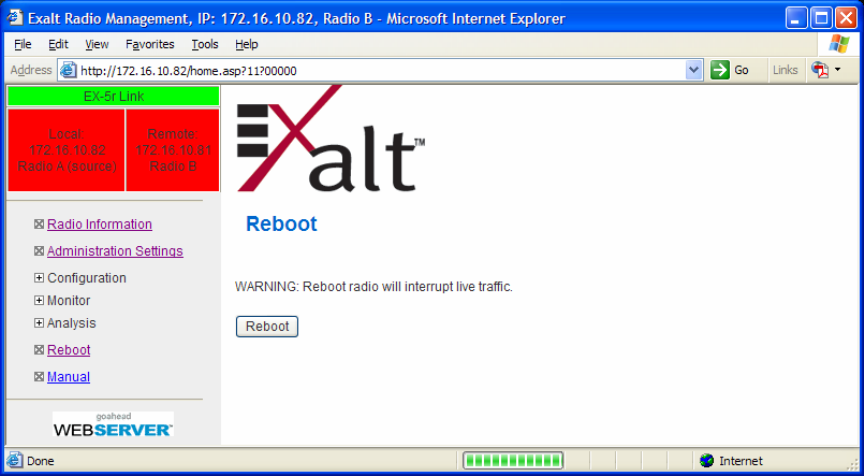Click the box icon beside Manual

pos(39,377)
